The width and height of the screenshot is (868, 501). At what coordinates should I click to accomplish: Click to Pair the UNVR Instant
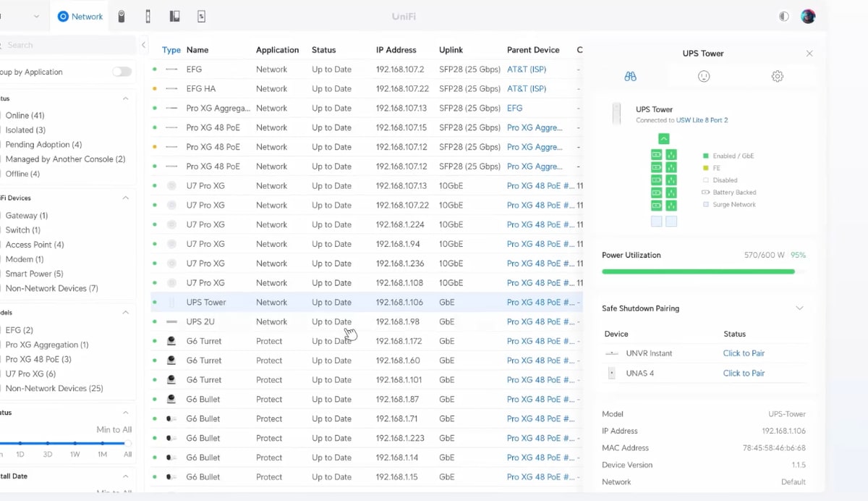point(744,353)
